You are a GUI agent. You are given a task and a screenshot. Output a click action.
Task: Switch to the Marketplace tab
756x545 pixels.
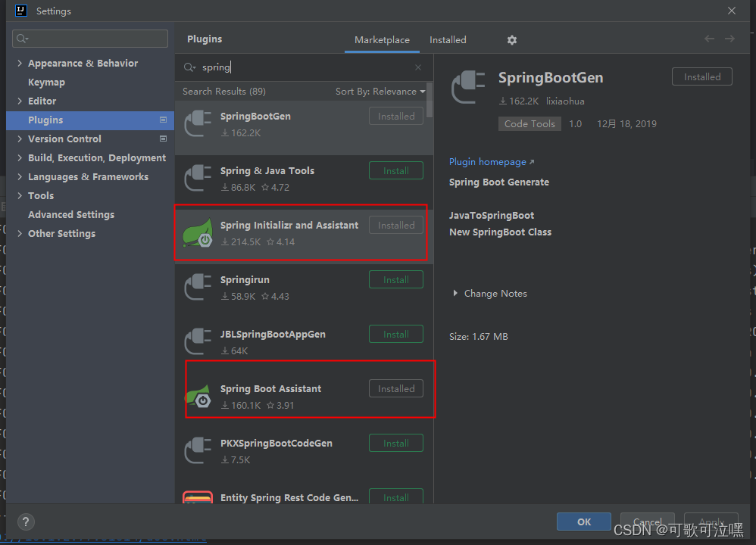click(382, 40)
